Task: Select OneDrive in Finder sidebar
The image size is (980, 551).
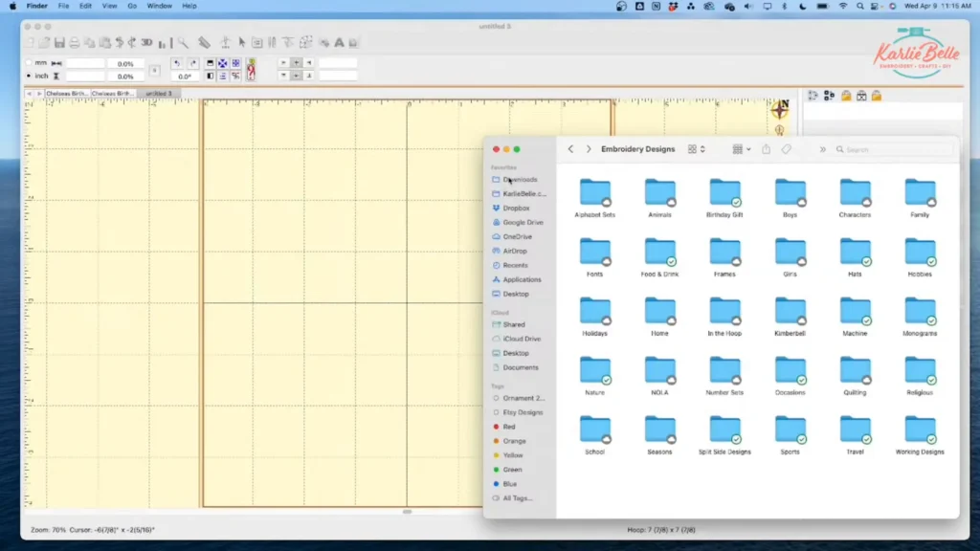Action: pos(517,237)
